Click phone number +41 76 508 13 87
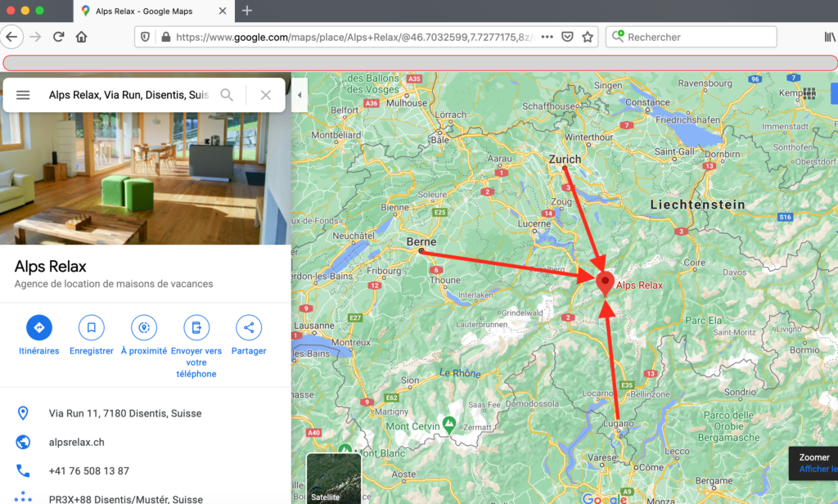The width and height of the screenshot is (838, 504). (88, 470)
